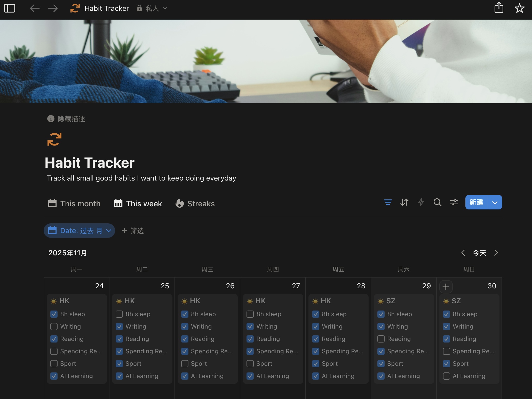Click the + 筛选 add filter button
532x399 pixels.
click(133, 231)
